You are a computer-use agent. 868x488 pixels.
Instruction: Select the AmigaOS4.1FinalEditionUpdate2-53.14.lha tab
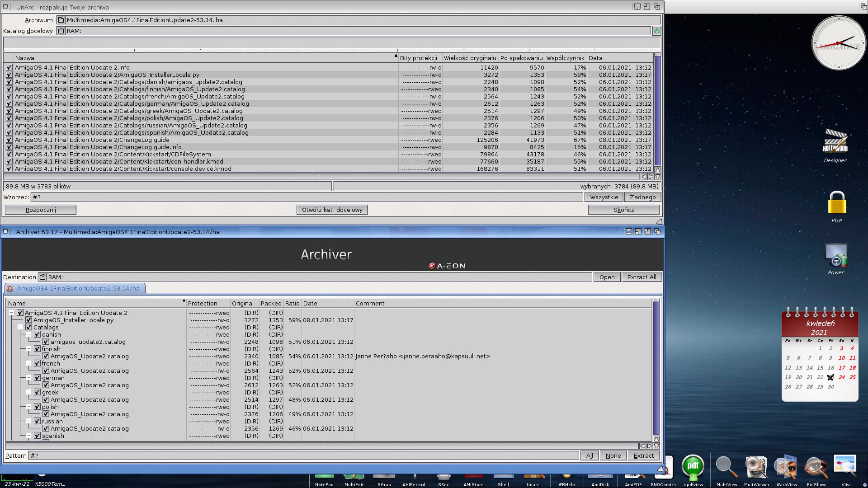(75, 288)
